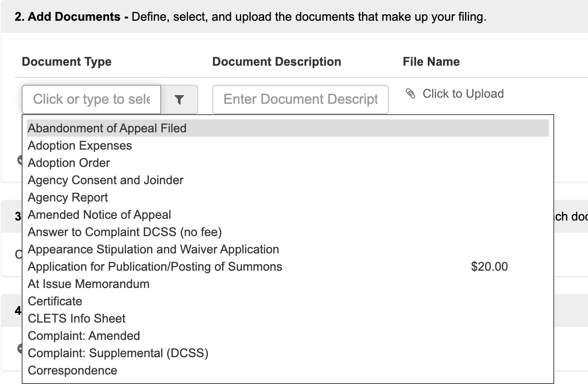
Task: Select Agency Report in dropdown list
Action: 68,198
